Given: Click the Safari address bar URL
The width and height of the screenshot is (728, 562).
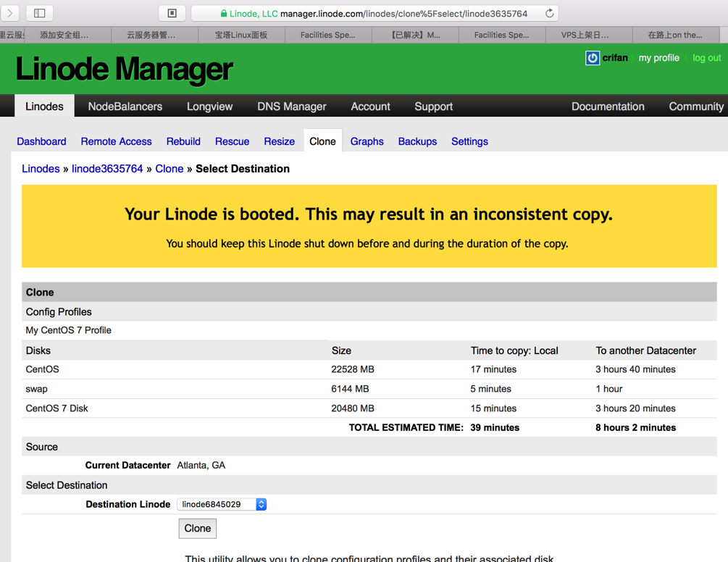Looking at the screenshot, I should click(x=375, y=14).
